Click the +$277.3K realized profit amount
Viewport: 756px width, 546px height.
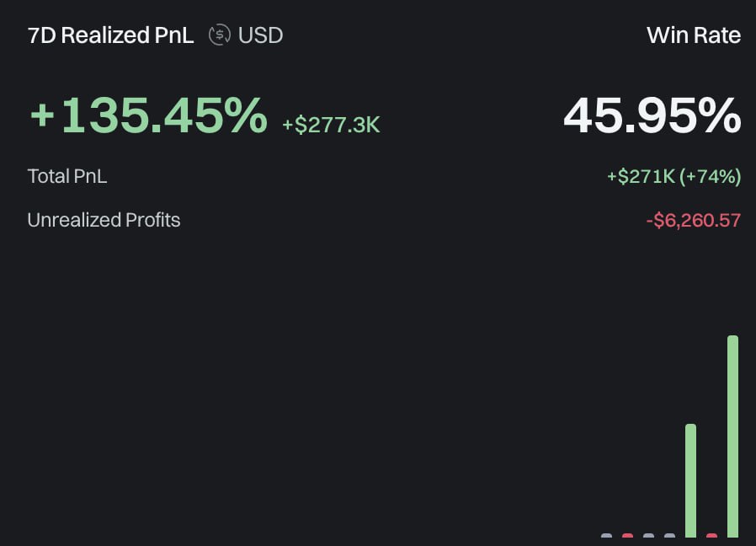coord(331,125)
